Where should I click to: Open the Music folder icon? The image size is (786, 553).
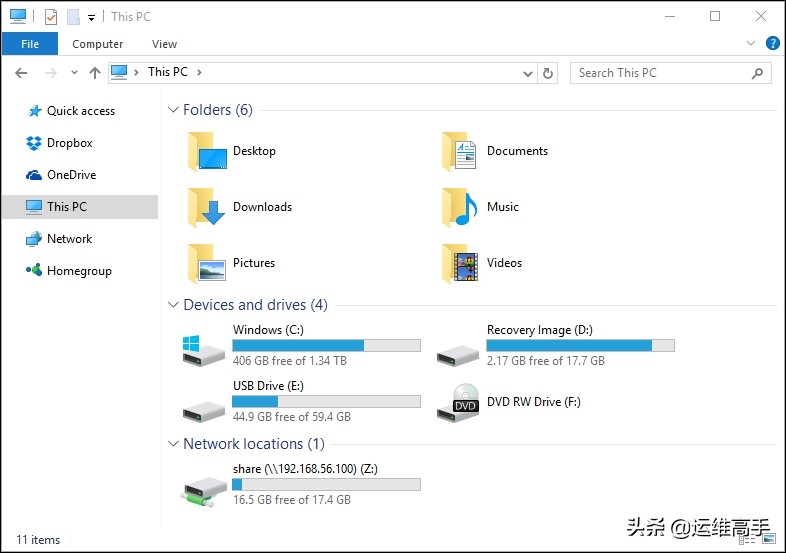click(x=459, y=207)
